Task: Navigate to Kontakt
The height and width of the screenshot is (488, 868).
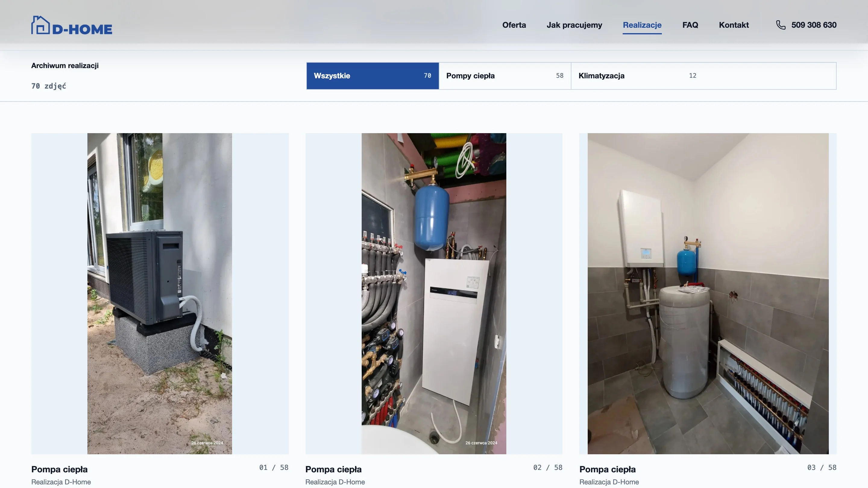Action: (734, 25)
